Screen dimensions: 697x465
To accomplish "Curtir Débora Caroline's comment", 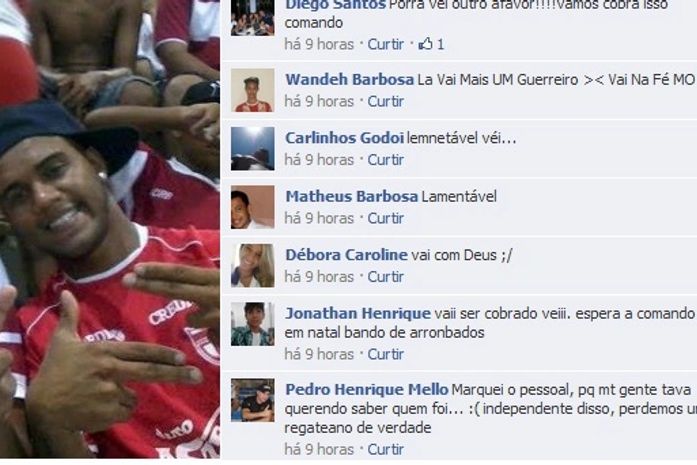I will [x=385, y=277].
